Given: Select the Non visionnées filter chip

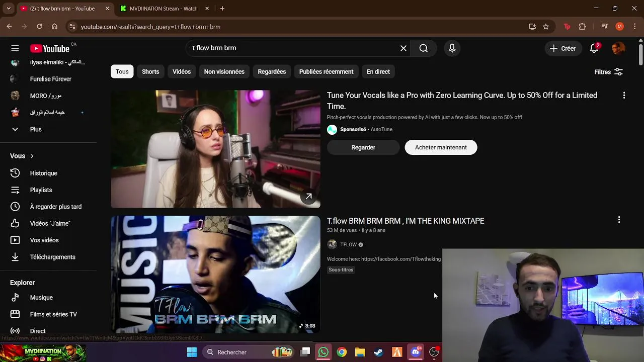Looking at the screenshot, I should point(224,71).
